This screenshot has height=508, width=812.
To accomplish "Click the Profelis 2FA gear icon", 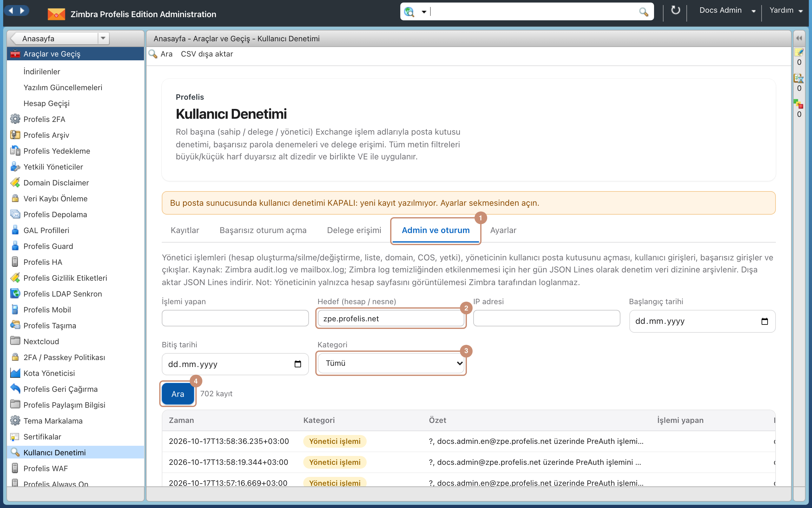I will tap(15, 119).
